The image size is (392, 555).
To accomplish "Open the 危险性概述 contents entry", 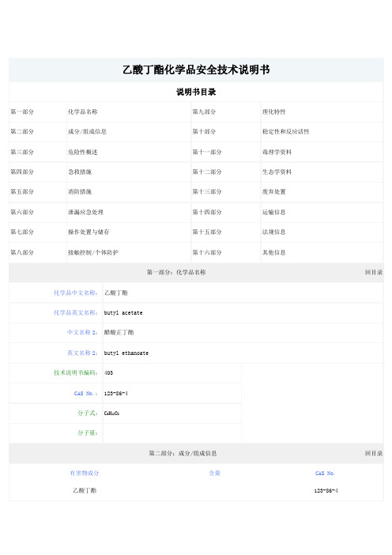I will click(x=83, y=153).
